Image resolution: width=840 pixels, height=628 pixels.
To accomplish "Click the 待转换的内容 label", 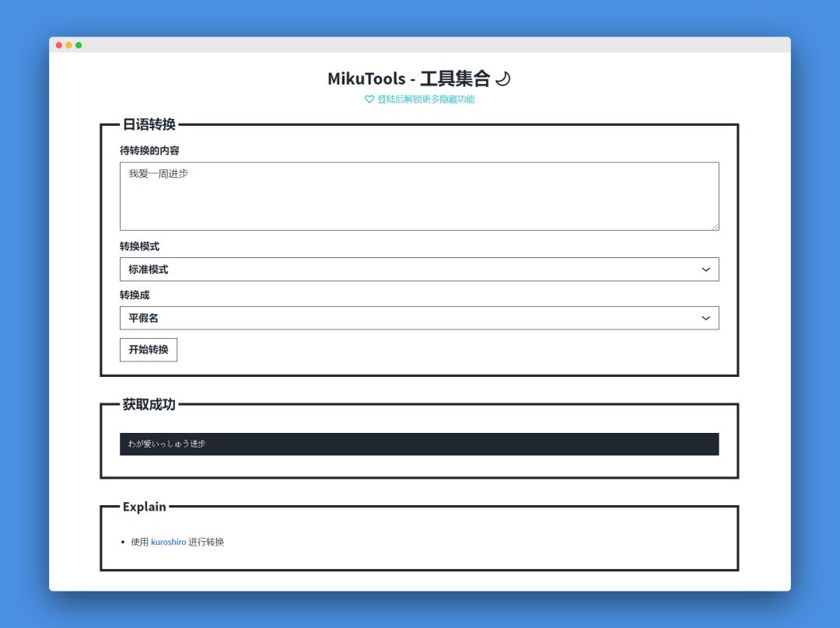I will coord(149,151).
